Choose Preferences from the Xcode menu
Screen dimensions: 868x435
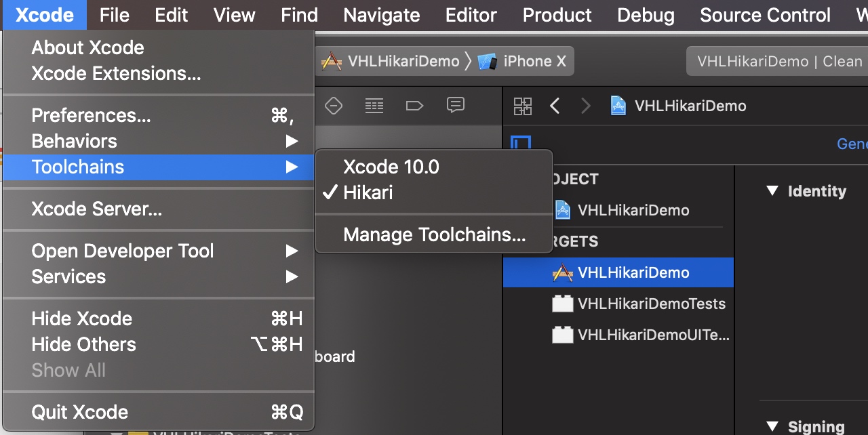coord(91,115)
